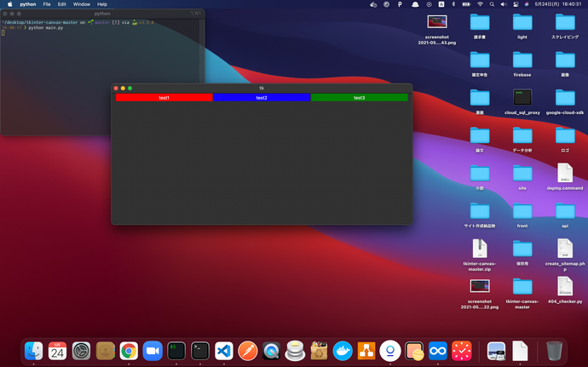Click the Bluetooth icon in menu bar

point(453,4)
